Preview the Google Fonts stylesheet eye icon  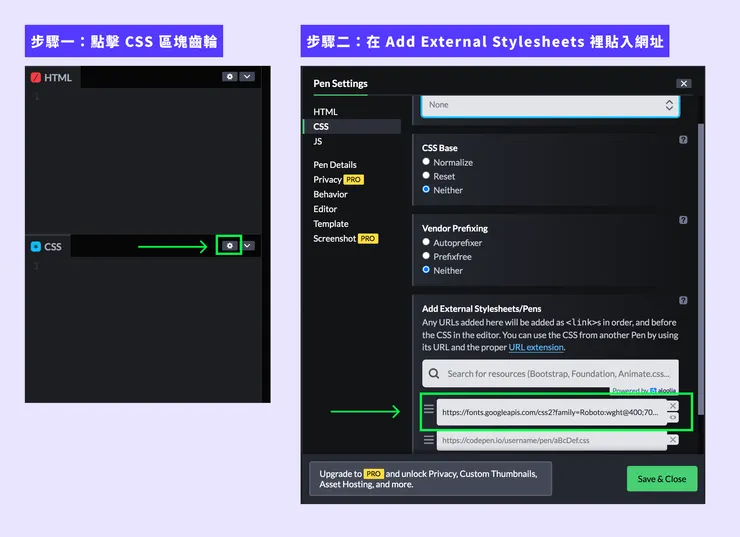tap(673, 417)
